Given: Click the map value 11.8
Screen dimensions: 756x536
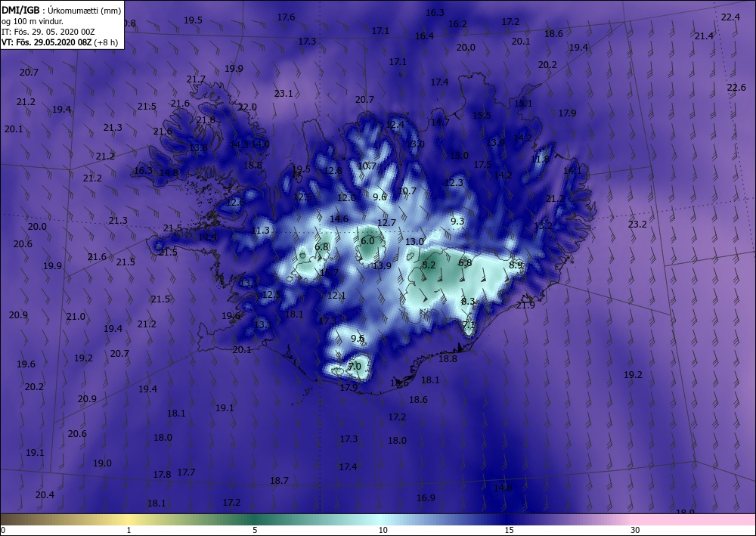Looking at the screenshot, I should point(540,159).
